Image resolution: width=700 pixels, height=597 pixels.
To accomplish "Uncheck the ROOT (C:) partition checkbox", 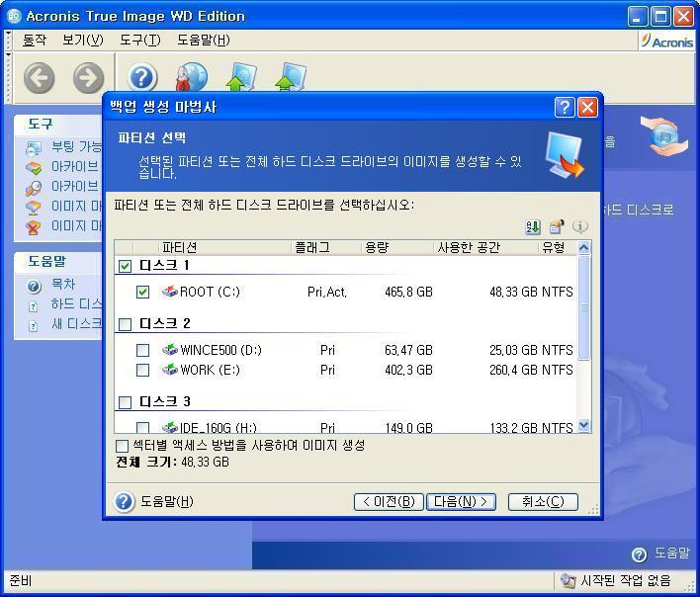I will click(x=142, y=292).
